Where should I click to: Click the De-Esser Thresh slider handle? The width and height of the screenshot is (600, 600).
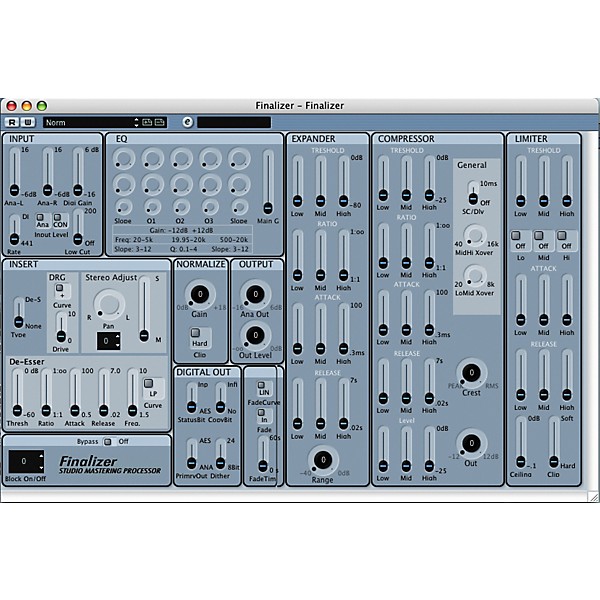(17, 411)
